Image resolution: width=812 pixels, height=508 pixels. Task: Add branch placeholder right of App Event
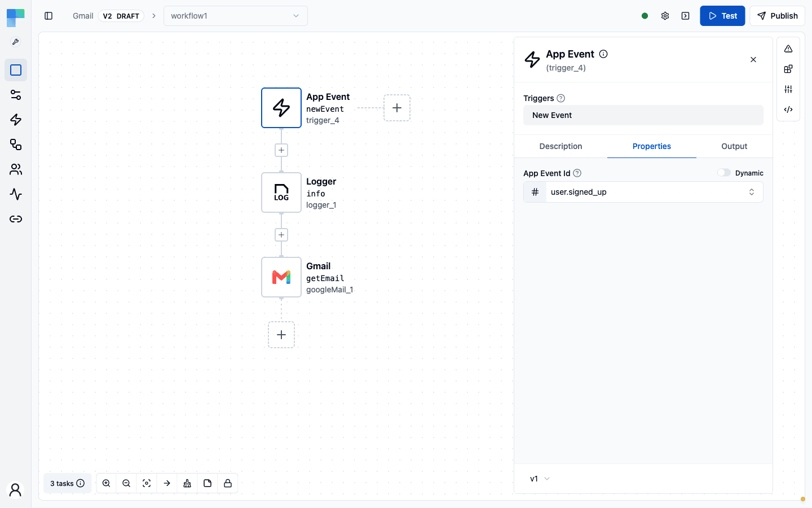coord(397,108)
